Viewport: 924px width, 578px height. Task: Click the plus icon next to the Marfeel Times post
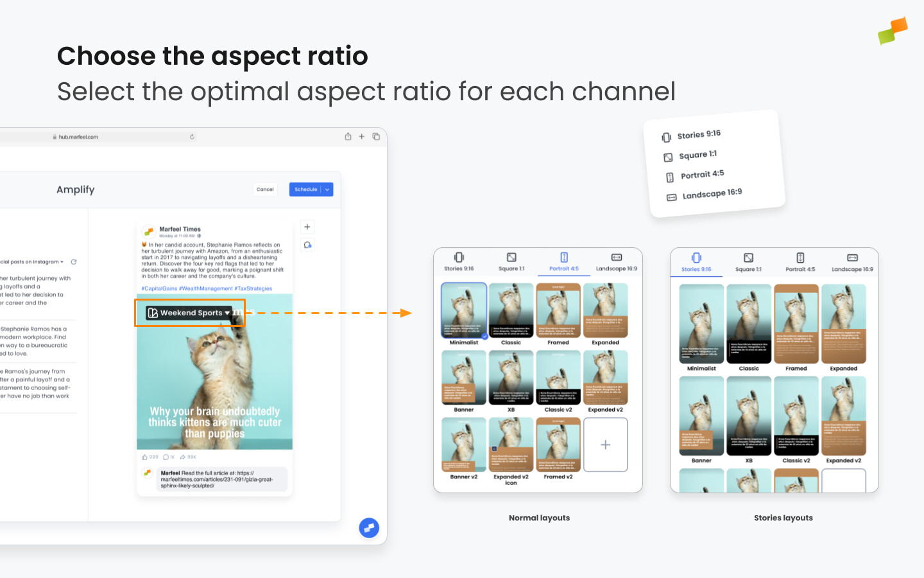[307, 227]
